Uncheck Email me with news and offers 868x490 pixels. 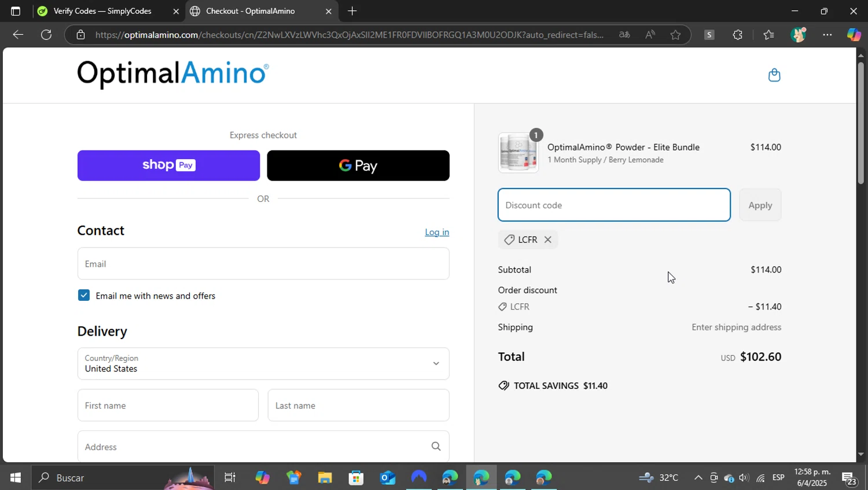pyautogui.click(x=84, y=296)
